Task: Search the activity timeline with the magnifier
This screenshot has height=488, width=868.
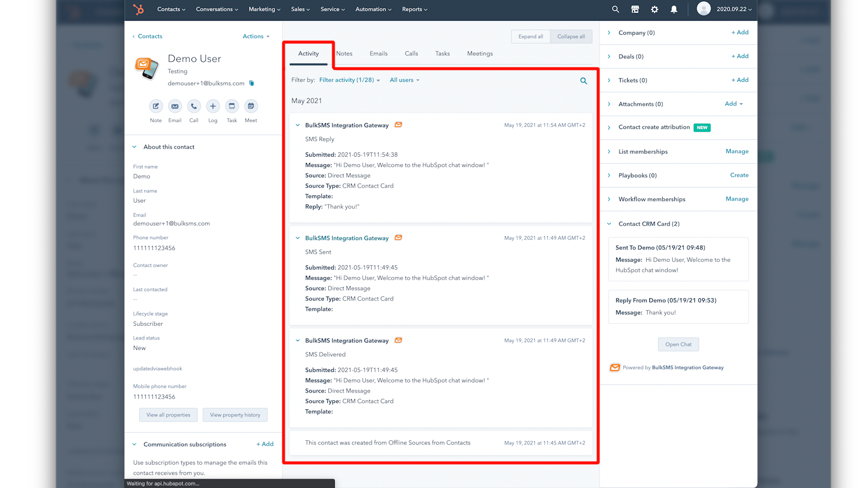Action: [583, 80]
